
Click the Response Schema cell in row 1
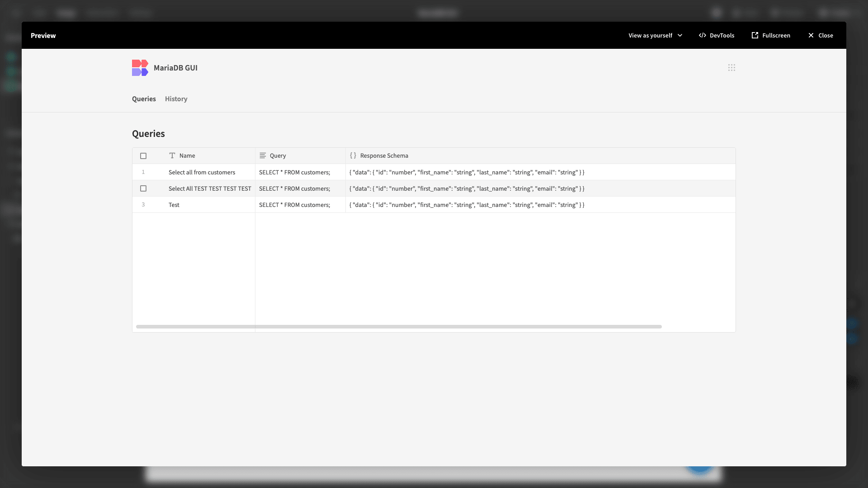[541, 172]
